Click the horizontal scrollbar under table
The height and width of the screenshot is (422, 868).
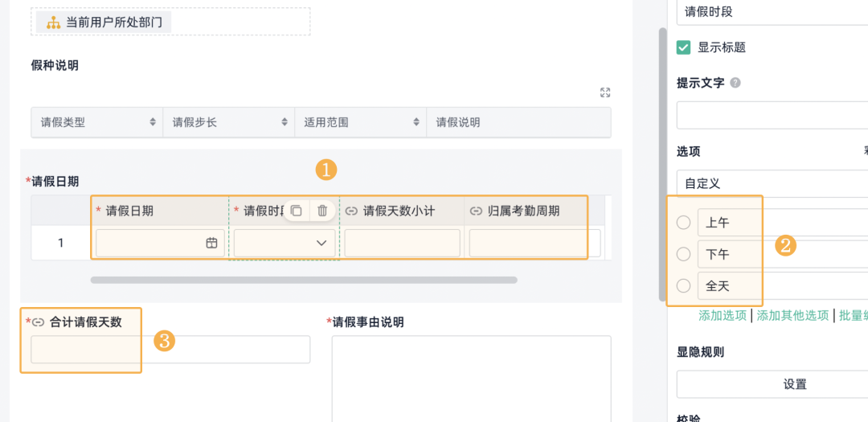pyautogui.click(x=304, y=281)
